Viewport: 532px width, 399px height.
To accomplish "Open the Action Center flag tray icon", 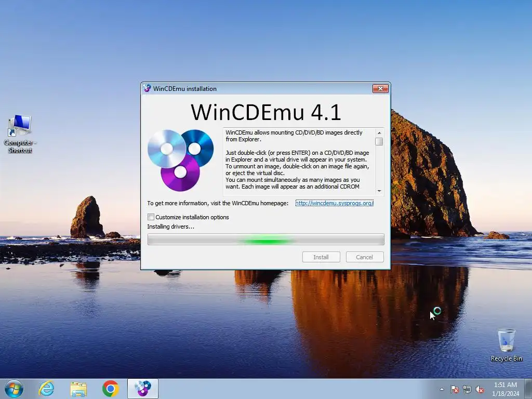I will [x=455, y=389].
